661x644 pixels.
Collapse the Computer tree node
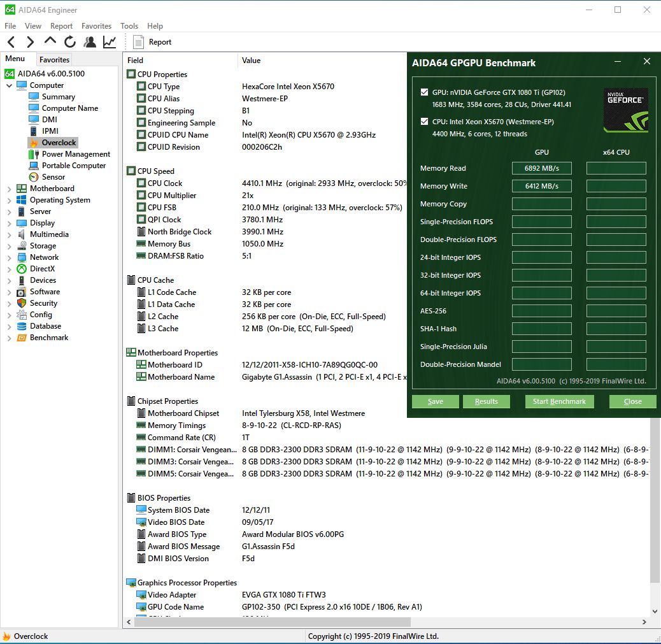click(9, 85)
